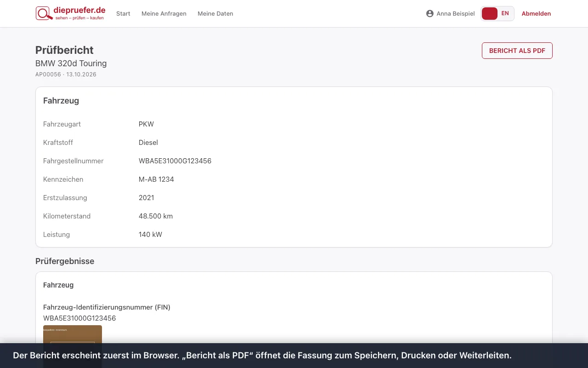Viewport: 588px width, 368px height.
Task: Click the Kilometerstand label
Action: [67, 216]
